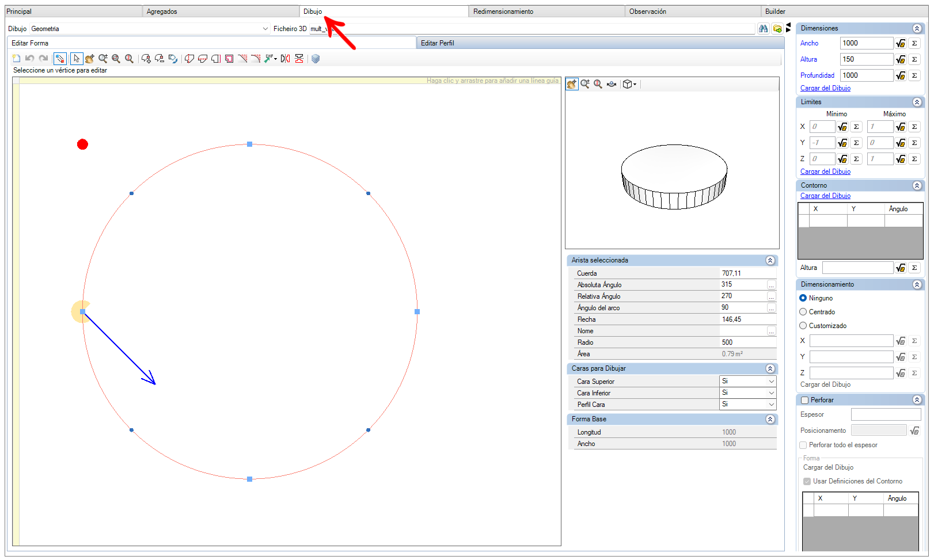Click Cargar del Dibujo link under Dimensiones

click(x=825, y=88)
